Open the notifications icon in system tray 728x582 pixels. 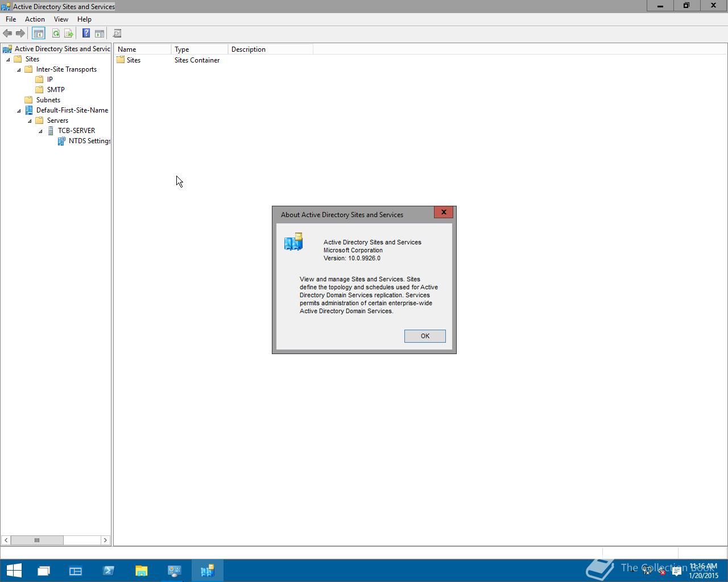point(677,571)
